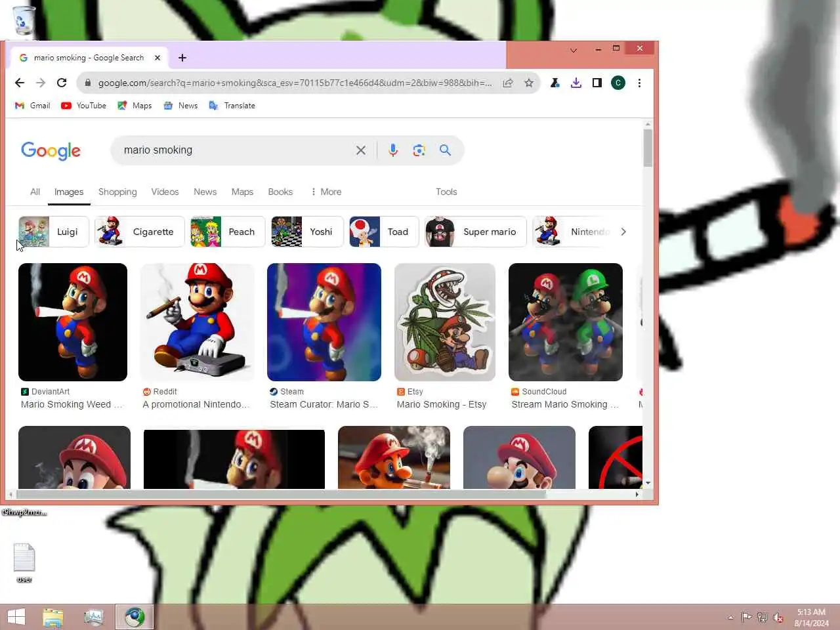This screenshot has height=630, width=840.
Task: Filter by the Yoshi chip
Action: [x=307, y=232]
